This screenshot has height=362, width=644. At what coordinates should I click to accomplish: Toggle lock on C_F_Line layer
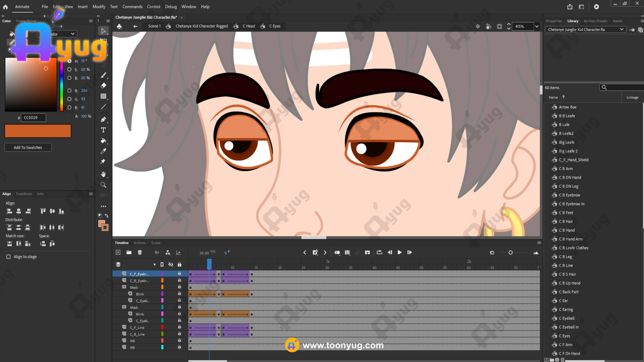(179, 327)
